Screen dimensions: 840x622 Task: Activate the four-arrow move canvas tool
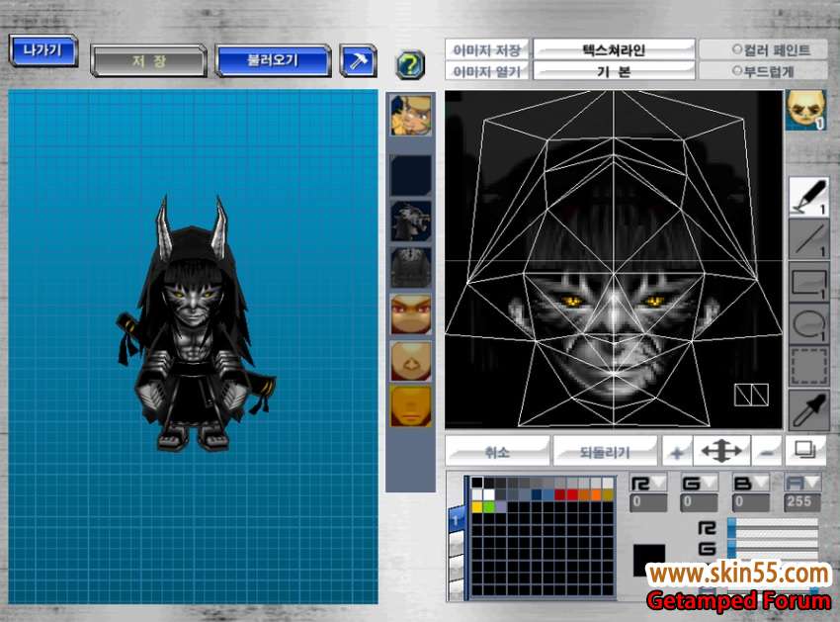pyautogui.click(x=721, y=452)
